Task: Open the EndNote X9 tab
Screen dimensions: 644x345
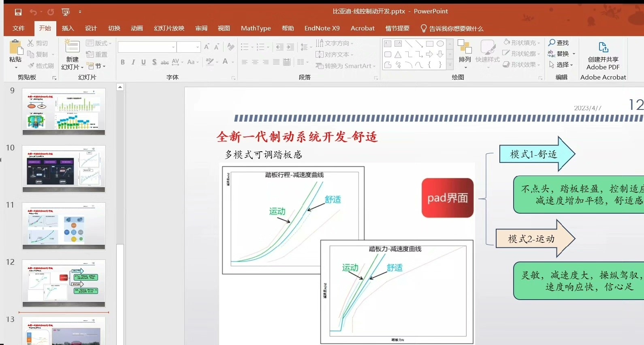Action: [322, 28]
